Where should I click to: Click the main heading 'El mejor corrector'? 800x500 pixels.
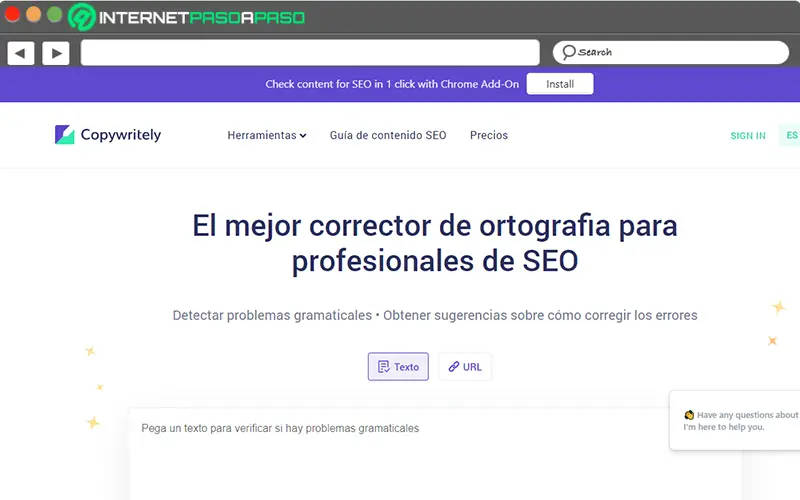[x=435, y=243]
